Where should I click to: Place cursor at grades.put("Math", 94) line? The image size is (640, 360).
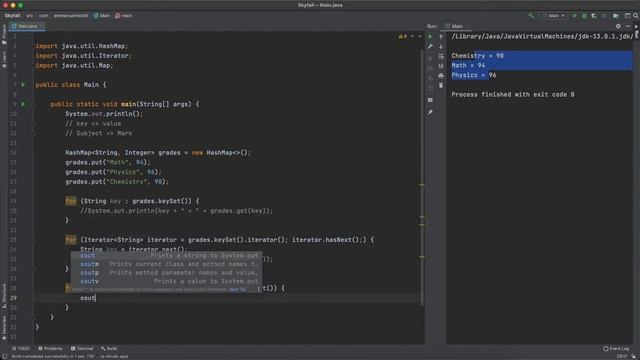[108, 162]
